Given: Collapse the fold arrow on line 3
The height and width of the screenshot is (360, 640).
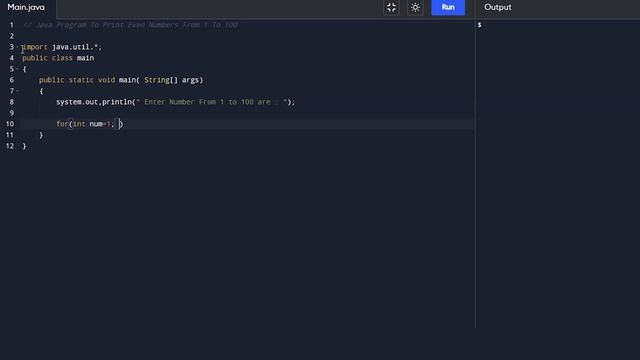Looking at the screenshot, I should 18,47.
